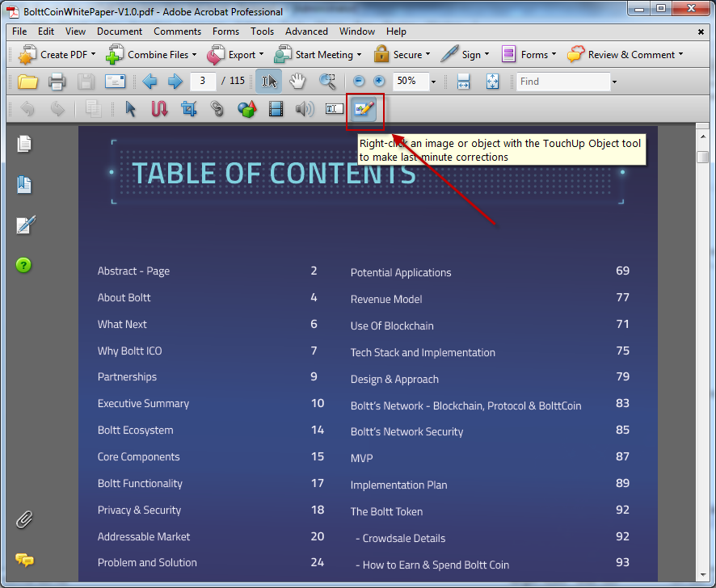Select the Article tool
Image resolution: width=716 pixels, height=588 pixels.
(x=159, y=109)
